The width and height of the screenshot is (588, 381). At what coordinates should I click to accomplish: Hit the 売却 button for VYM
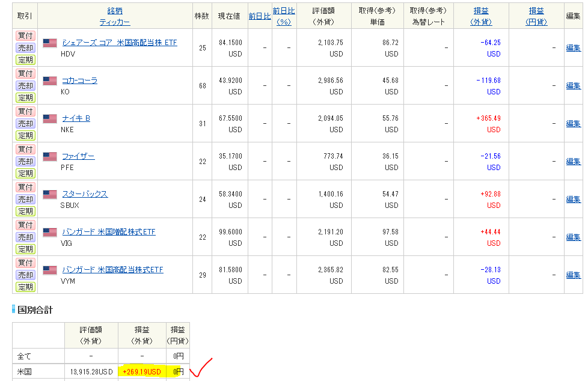pyautogui.click(x=25, y=275)
